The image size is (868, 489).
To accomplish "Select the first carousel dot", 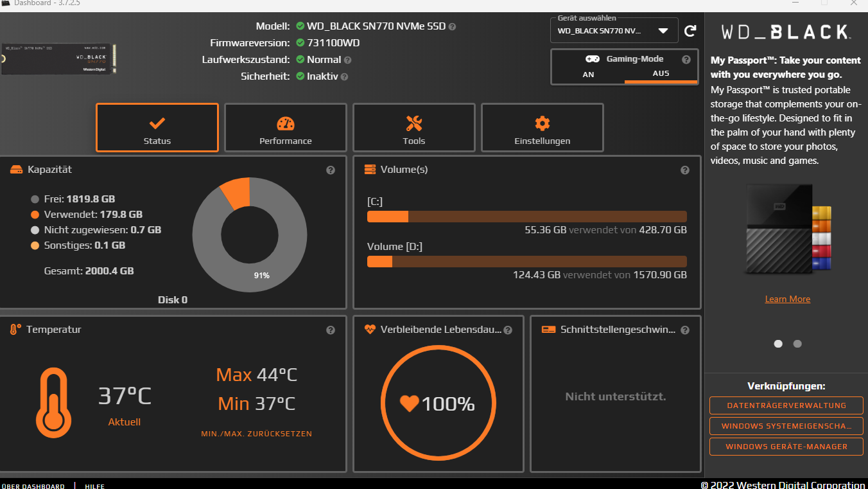I will (778, 344).
